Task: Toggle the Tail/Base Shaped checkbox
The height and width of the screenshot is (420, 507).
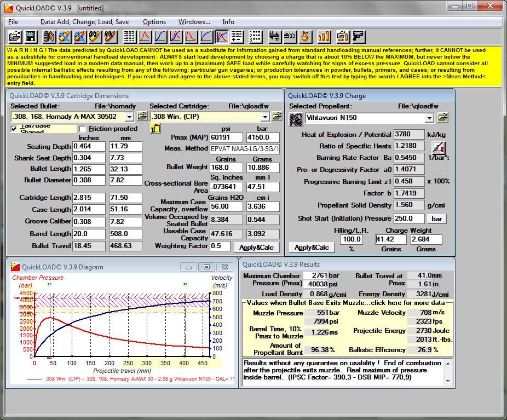Action: coord(14,129)
